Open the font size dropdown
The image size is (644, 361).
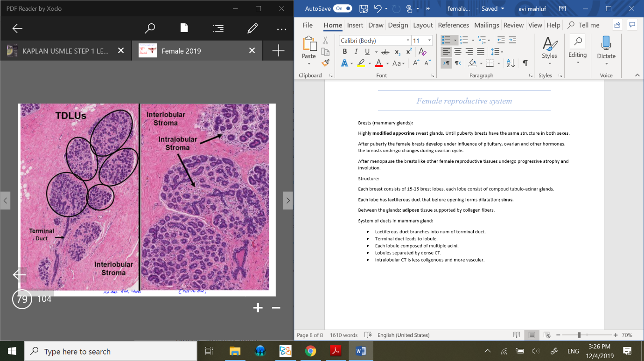click(x=430, y=41)
